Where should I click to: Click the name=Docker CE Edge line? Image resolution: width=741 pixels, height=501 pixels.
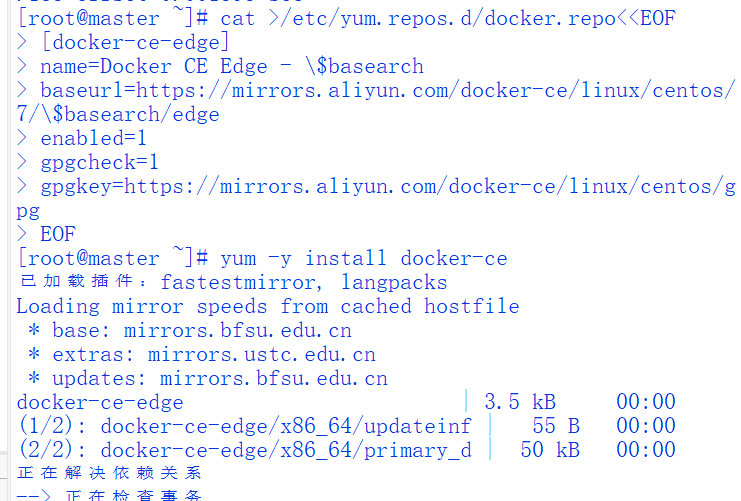(232, 67)
